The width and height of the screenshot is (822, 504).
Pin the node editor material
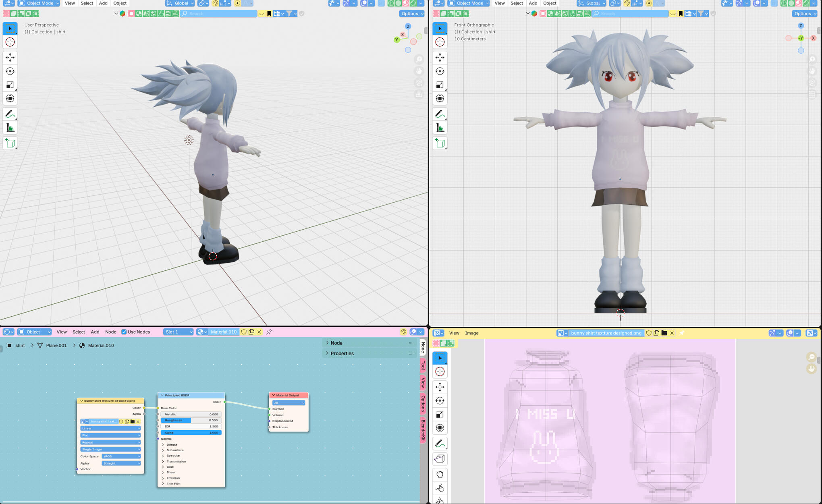[269, 332]
